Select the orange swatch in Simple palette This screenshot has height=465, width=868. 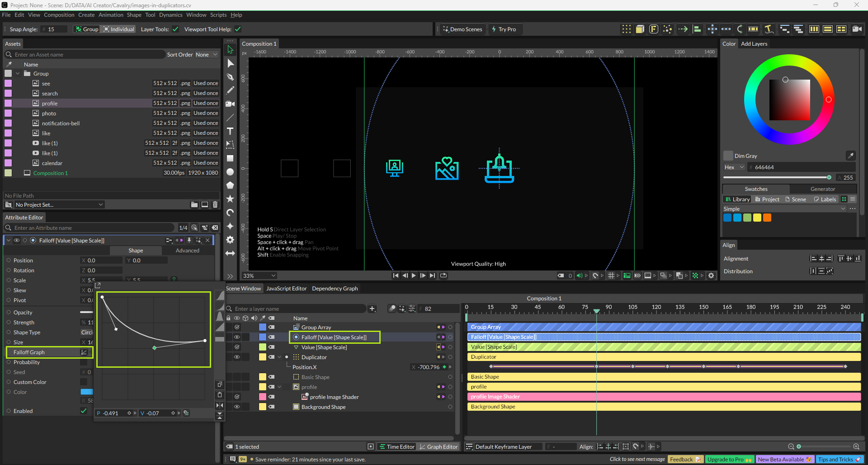[767, 218]
